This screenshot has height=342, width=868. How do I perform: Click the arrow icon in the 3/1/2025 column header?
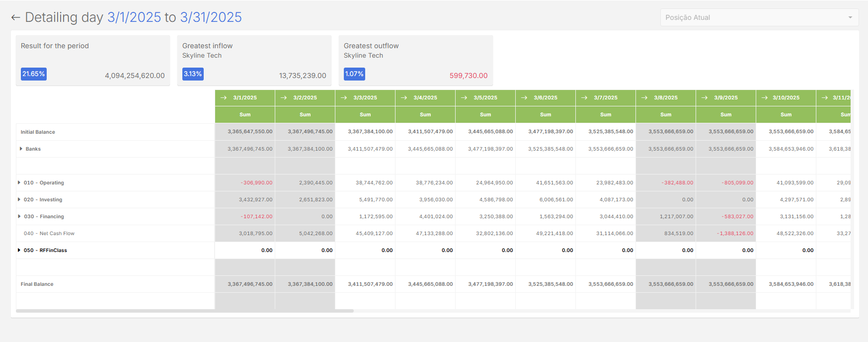[224, 98]
